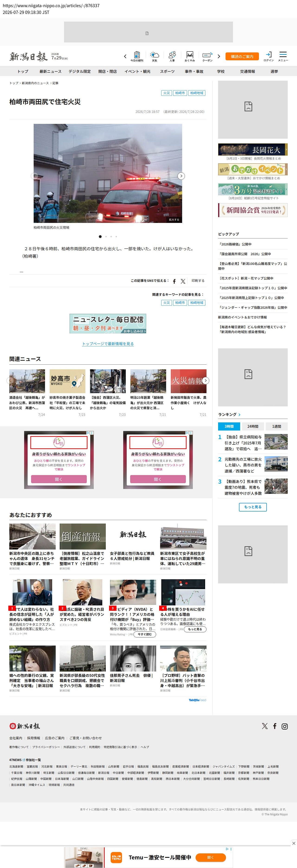Click the もっと見る ranking button
This screenshot has width=297, height=868.
(x=253, y=507)
